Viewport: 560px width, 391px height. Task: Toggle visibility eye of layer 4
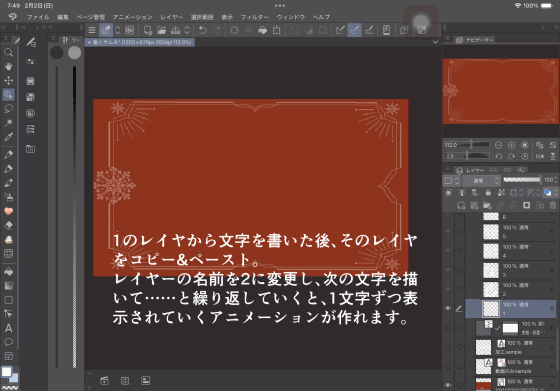coord(448,251)
